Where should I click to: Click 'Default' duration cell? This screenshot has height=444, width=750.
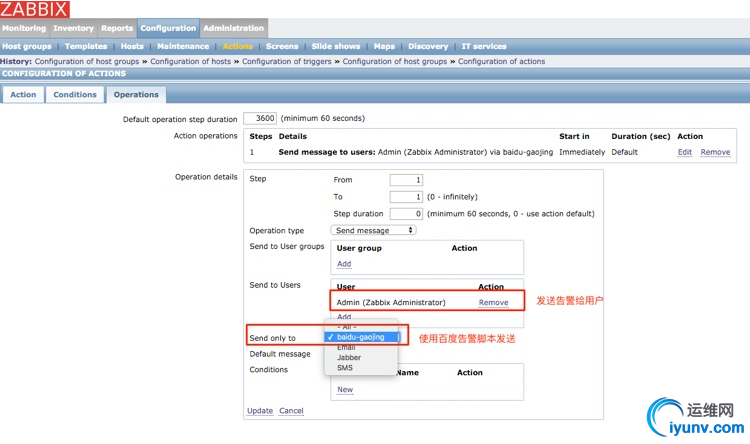click(x=625, y=152)
